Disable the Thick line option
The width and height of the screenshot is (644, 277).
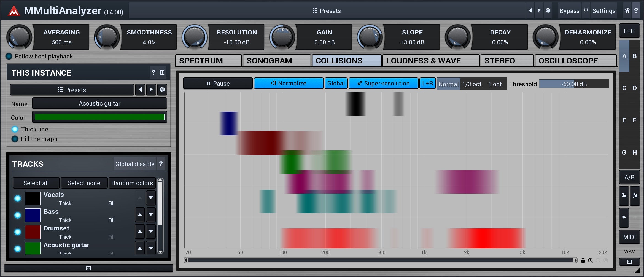pyautogui.click(x=15, y=129)
